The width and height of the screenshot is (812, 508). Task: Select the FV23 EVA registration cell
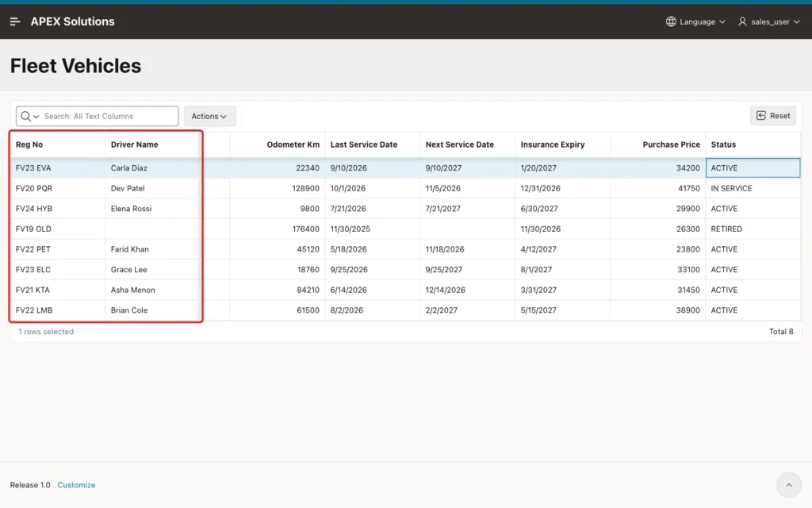coord(57,168)
